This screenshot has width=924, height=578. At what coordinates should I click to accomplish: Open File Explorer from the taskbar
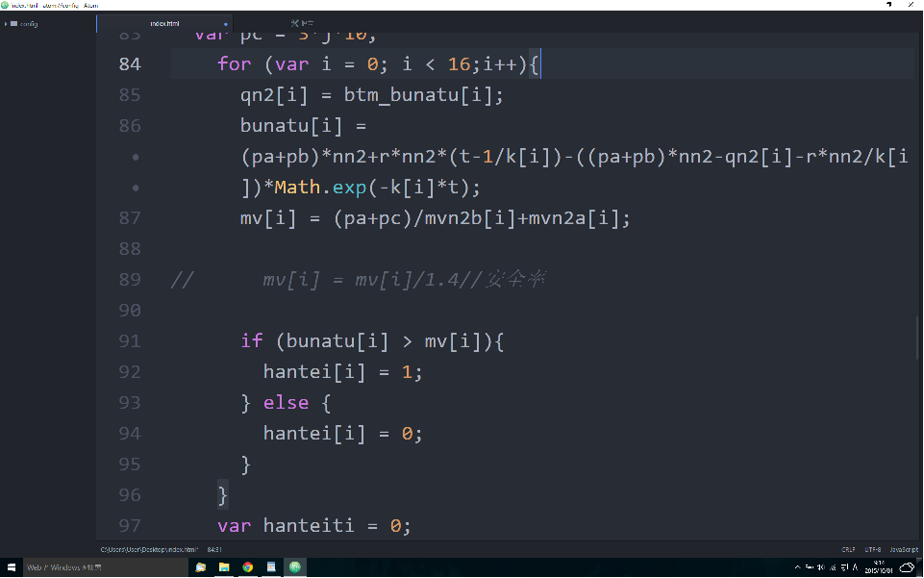(x=223, y=567)
